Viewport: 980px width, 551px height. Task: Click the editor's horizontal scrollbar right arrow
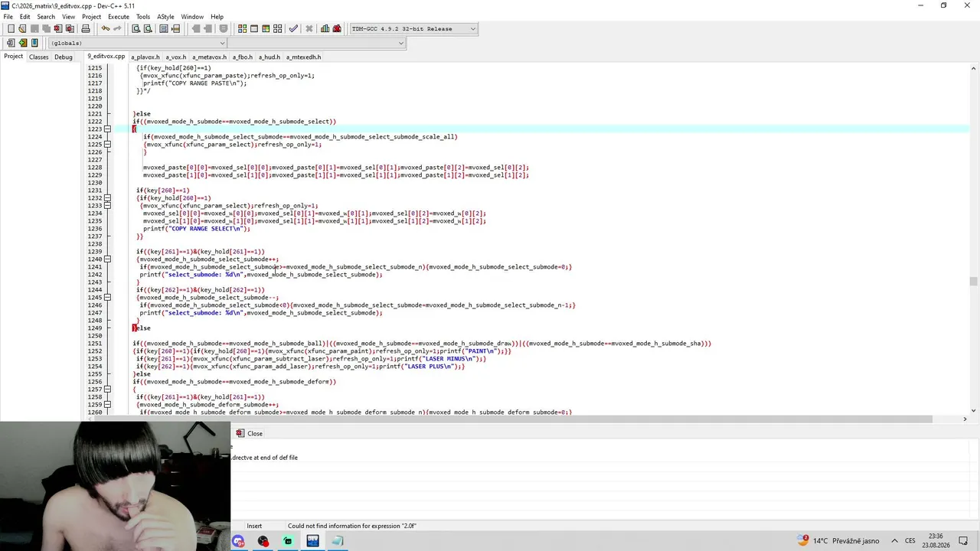(x=965, y=419)
